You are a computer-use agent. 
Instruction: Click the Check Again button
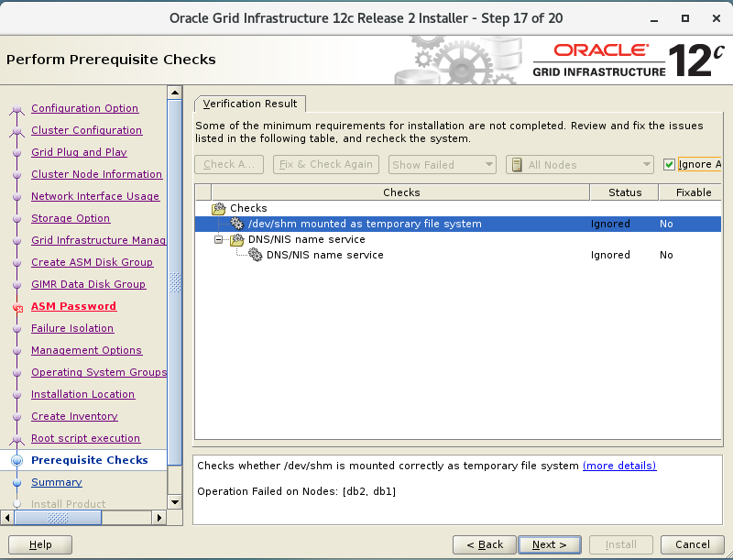229,165
